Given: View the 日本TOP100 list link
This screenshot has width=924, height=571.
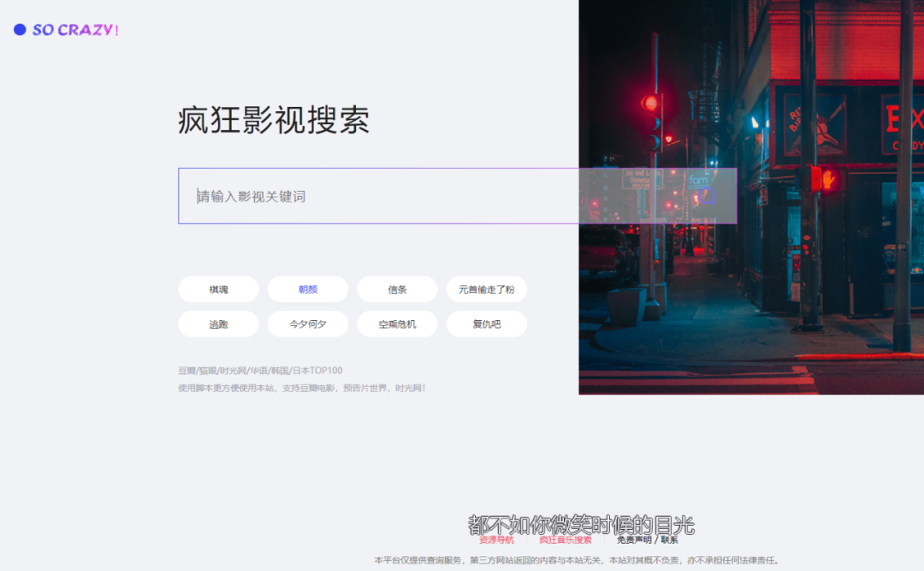Looking at the screenshot, I should pyautogui.click(x=317, y=371).
